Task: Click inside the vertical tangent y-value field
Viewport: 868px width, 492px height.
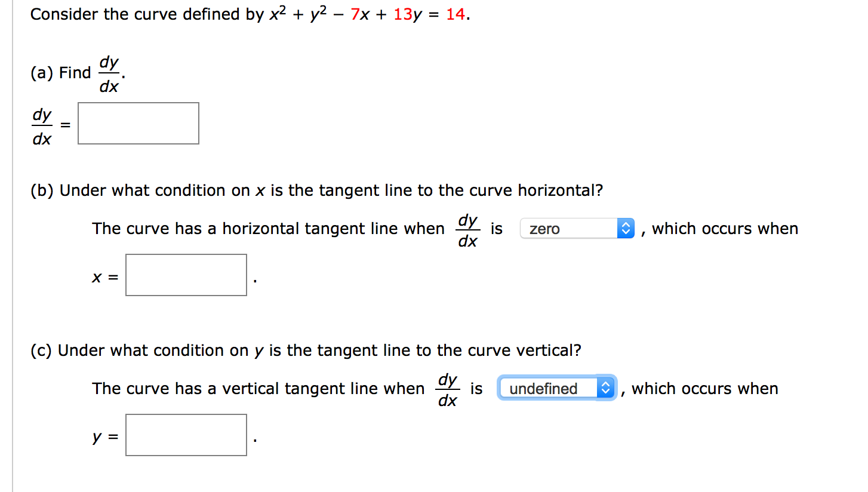Action: [186, 435]
